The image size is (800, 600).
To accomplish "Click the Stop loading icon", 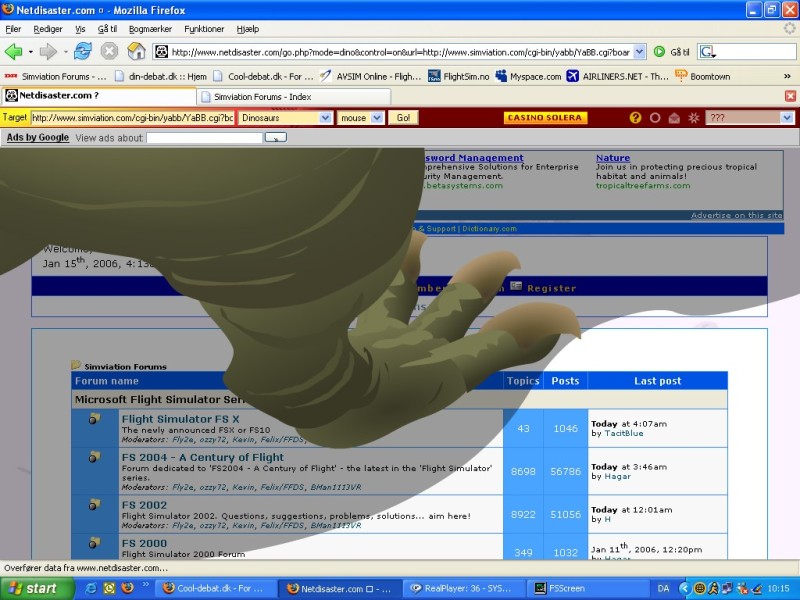I will (109, 52).
